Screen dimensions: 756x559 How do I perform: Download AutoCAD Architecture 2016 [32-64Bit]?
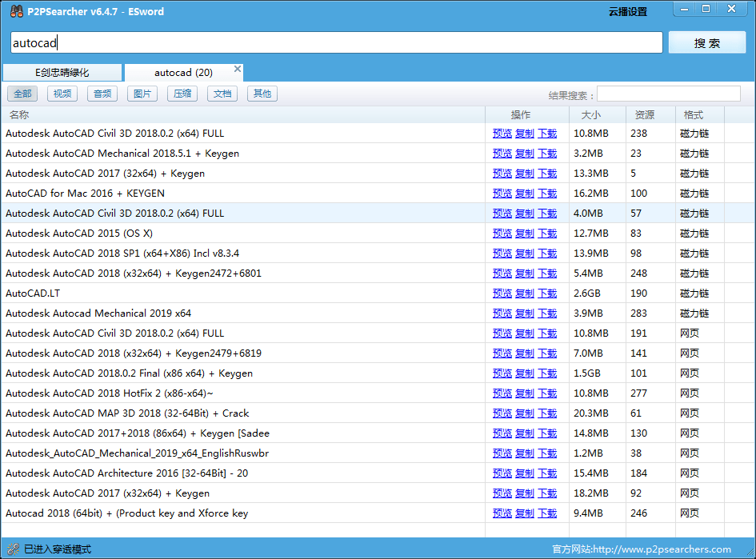point(547,473)
